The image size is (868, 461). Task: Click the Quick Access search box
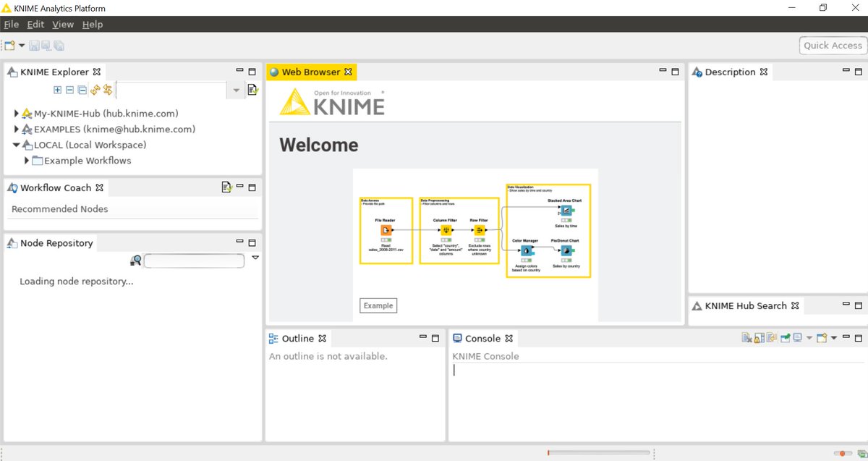click(833, 46)
